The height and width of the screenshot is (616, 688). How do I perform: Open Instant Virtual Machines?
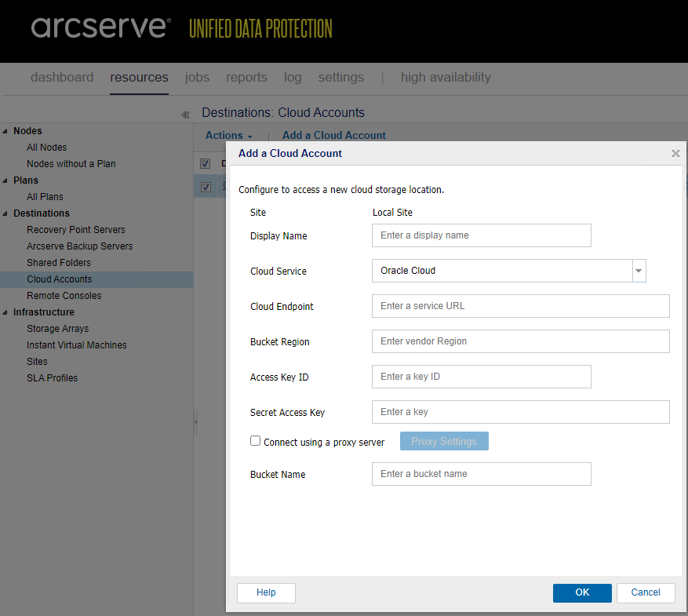[x=76, y=345]
